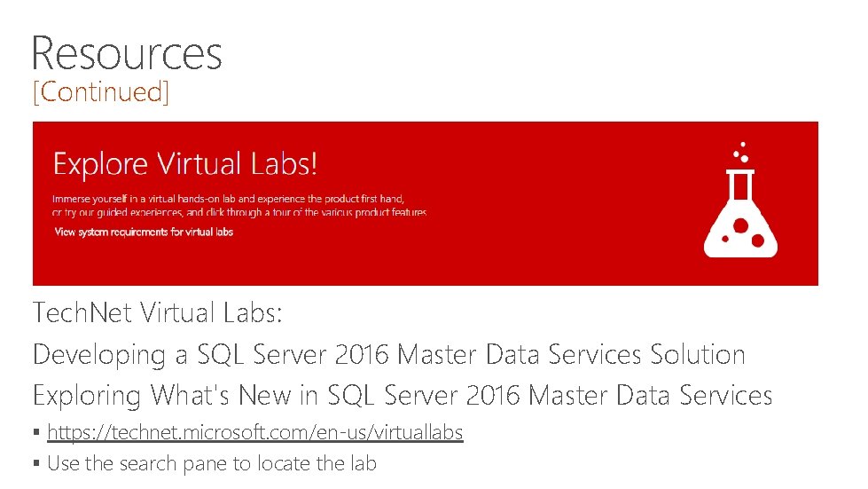This screenshot has width=868, height=489.
Task: Click the 'Immerse yourself in a virtual hands-on lab' line
Action: click(234, 199)
